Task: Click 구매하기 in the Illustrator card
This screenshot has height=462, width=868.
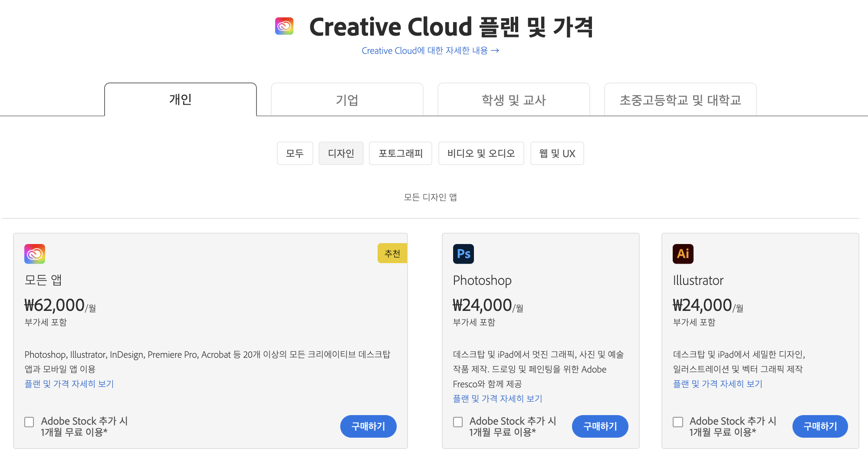Action: 820,426
